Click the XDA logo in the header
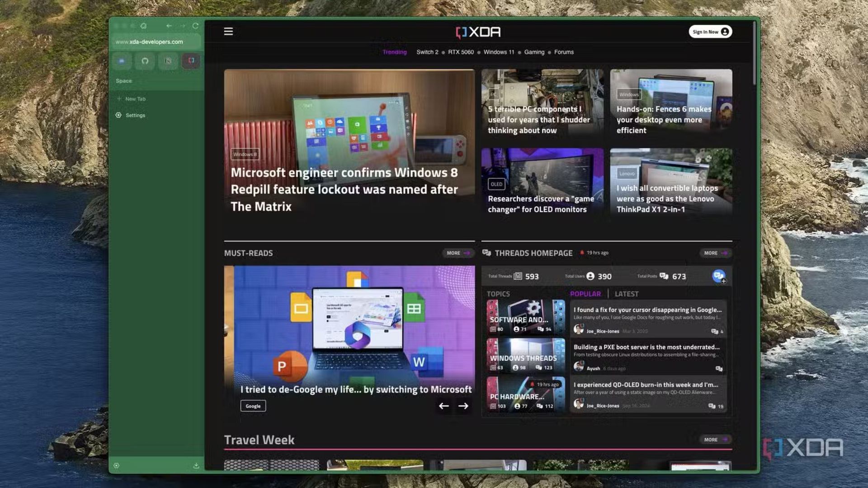 [x=478, y=32]
